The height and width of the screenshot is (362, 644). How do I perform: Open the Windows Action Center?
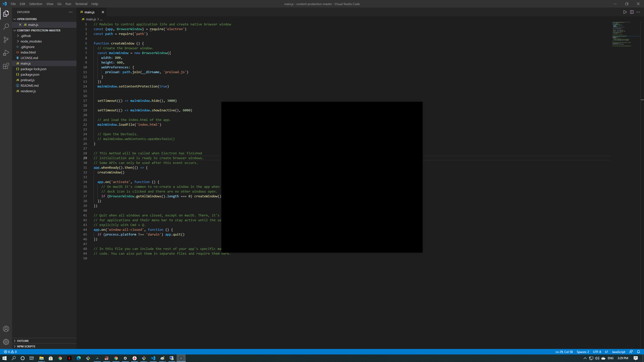click(636, 358)
